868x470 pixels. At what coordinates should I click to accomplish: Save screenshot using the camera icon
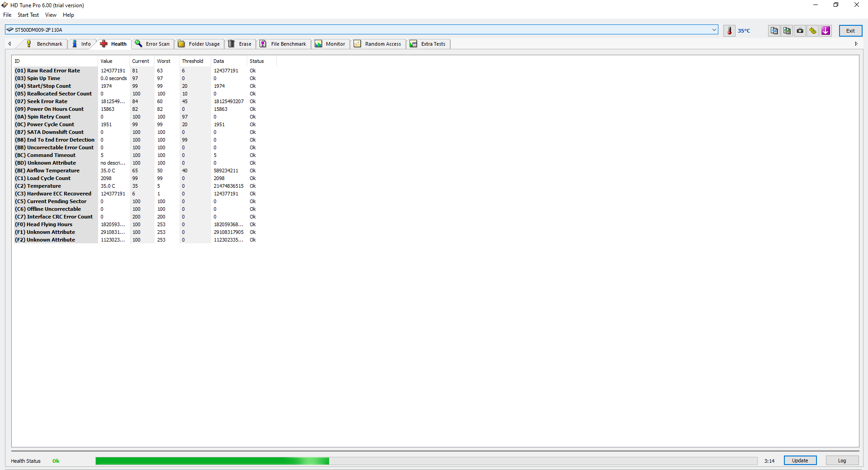pos(800,30)
